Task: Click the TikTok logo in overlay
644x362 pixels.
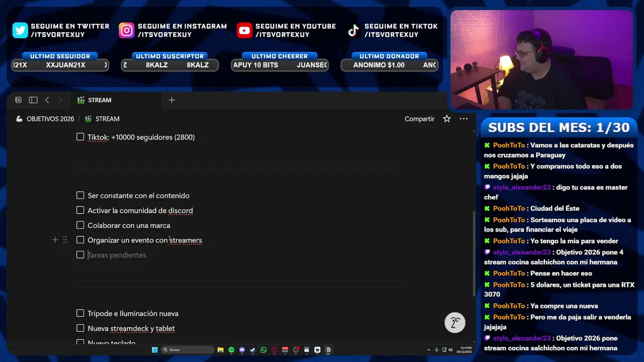Action: [x=354, y=30]
